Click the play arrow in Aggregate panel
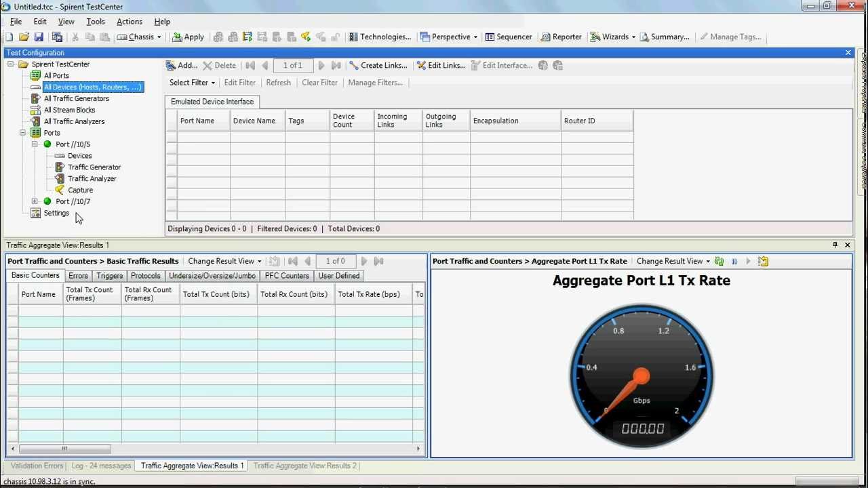This screenshot has width=868, height=488. [x=748, y=261]
